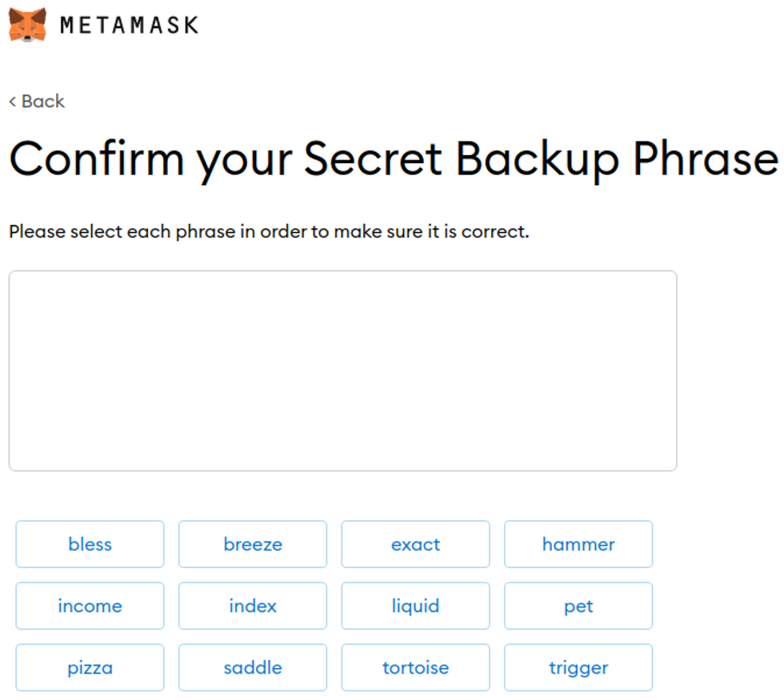Select the "liquid" word button
Image resolution: width=784 pixels, height=700 pixels.
(x=415, y=606)
